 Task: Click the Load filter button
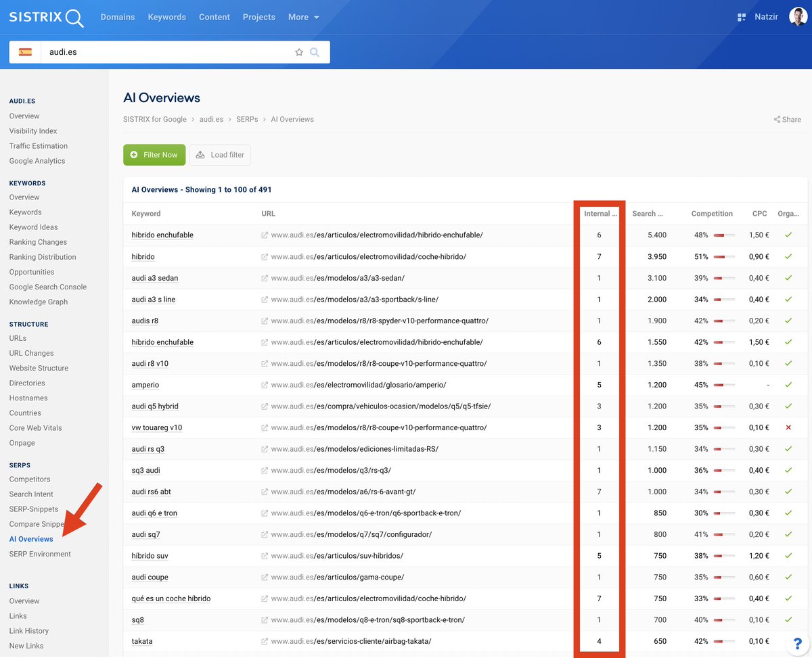click(x=220, y=155)
